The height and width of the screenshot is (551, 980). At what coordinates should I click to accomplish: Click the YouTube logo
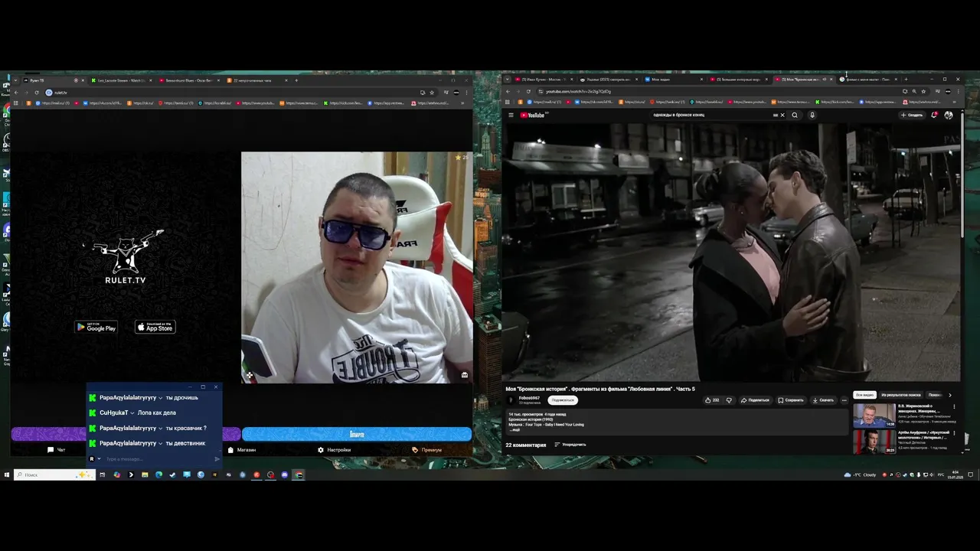click(x=533, y=116)
